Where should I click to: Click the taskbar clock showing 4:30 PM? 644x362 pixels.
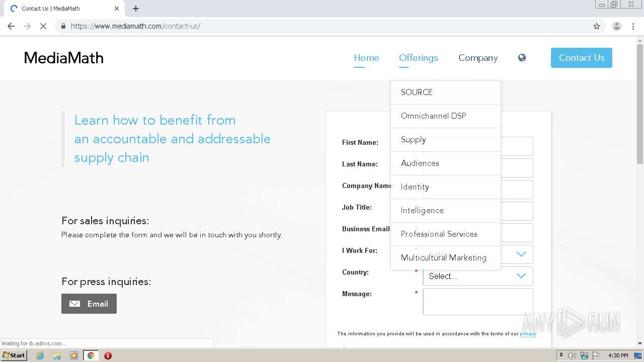click(x=618, y=355)
